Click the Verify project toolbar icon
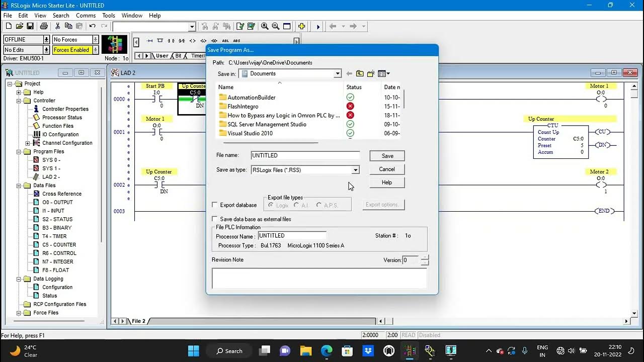 pyautogui.click(x=251, y=26)
